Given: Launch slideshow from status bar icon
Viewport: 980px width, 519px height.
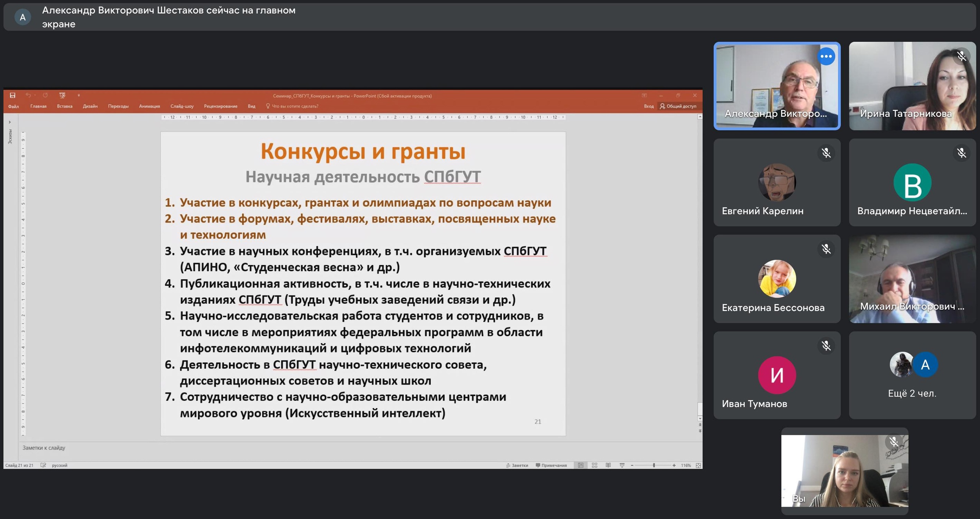Looking at the screenshot, I should point(622,465).
